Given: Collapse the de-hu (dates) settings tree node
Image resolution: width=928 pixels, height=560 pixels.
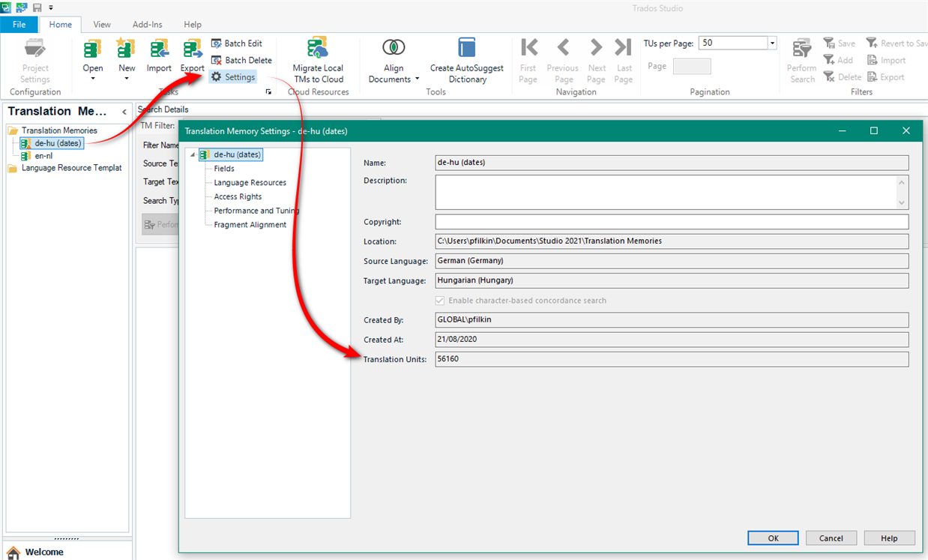Looking at the screenshot, I should pos(193,155).
